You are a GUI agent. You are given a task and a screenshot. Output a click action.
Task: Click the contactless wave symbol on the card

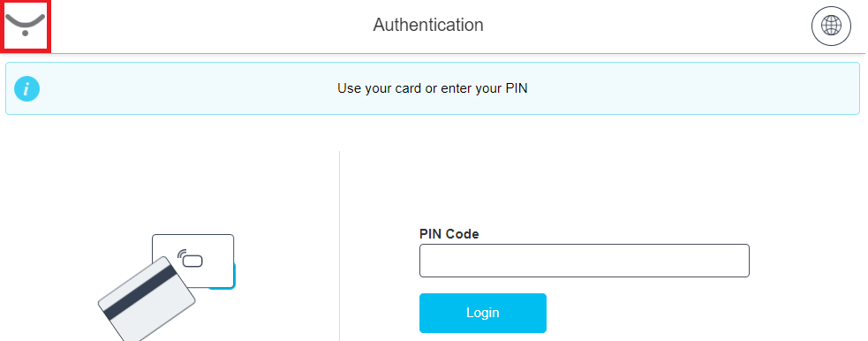[182, 254]
